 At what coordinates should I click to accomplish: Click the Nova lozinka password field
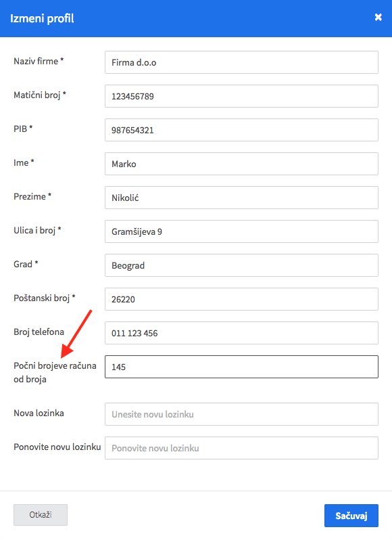(x=241, y=414)
